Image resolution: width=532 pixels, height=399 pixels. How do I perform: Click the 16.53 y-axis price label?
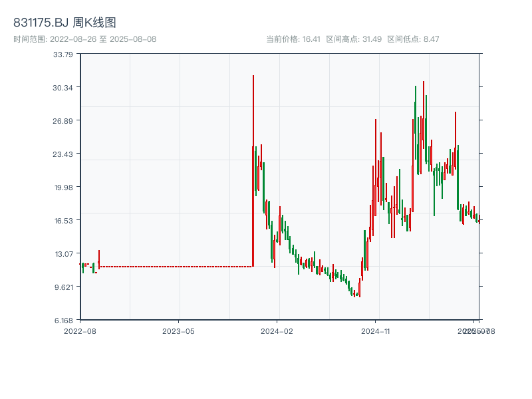click(65, 220)
